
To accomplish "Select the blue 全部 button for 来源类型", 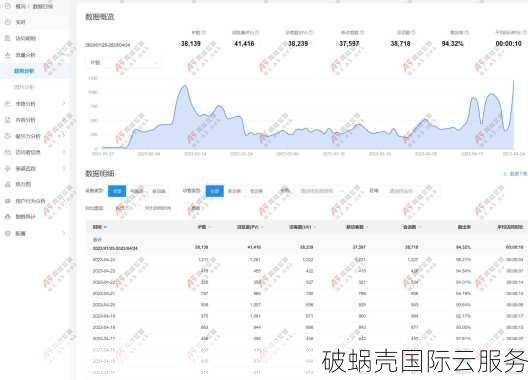I will point(117,191).
